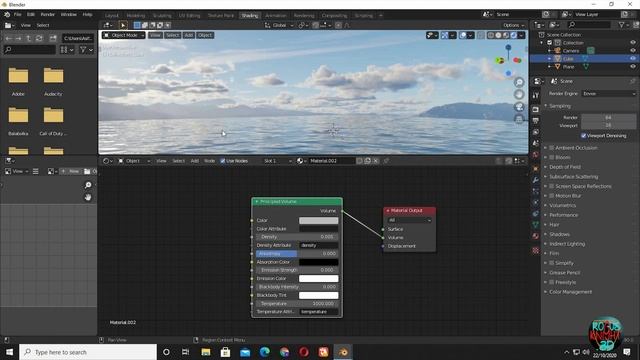The image size is (640, 360).
Task: Enable Screen Space Reflections checkbox
Action: [x=551, y=186]
